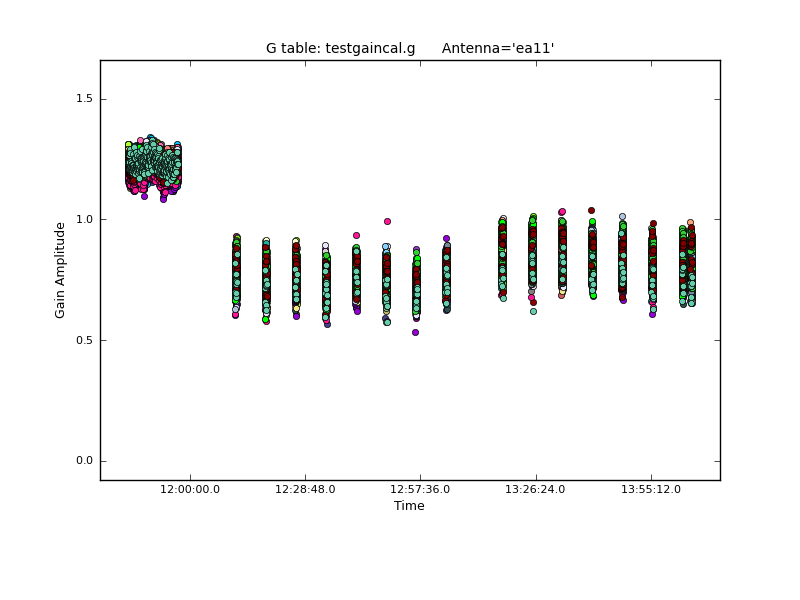This screenshot has width=800, height=600.
Task: Click the 13:26:24.0 time tick label
Action: [x=536, y=489]
